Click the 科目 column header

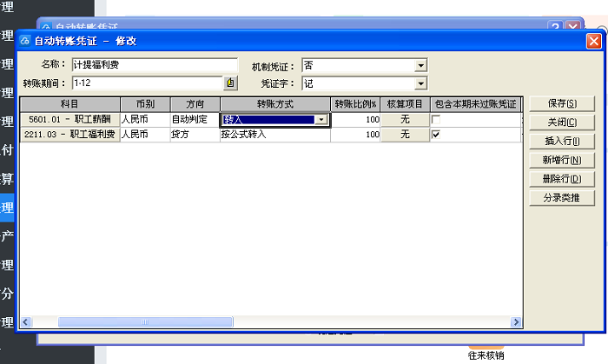pyautogui.click(x=70, y=104)
